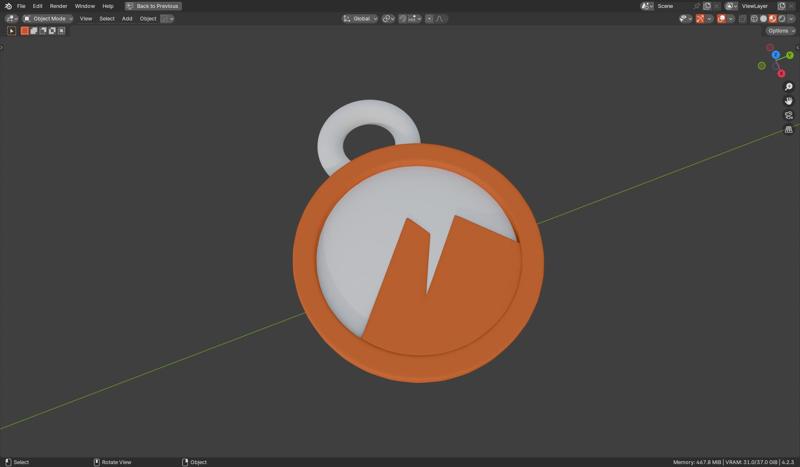
Task: Click the Rotate View status bar hint
Action: (113, 462)
